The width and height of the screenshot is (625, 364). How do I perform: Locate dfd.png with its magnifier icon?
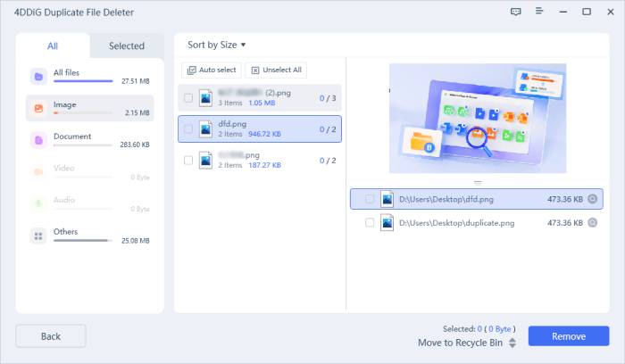[593, 199]
